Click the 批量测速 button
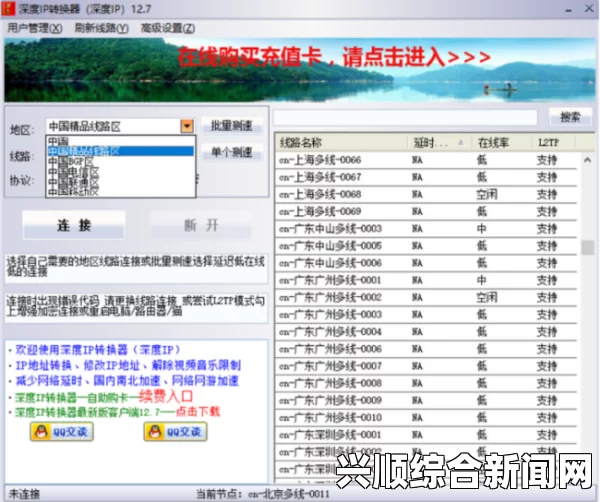 tap(232, 126)
